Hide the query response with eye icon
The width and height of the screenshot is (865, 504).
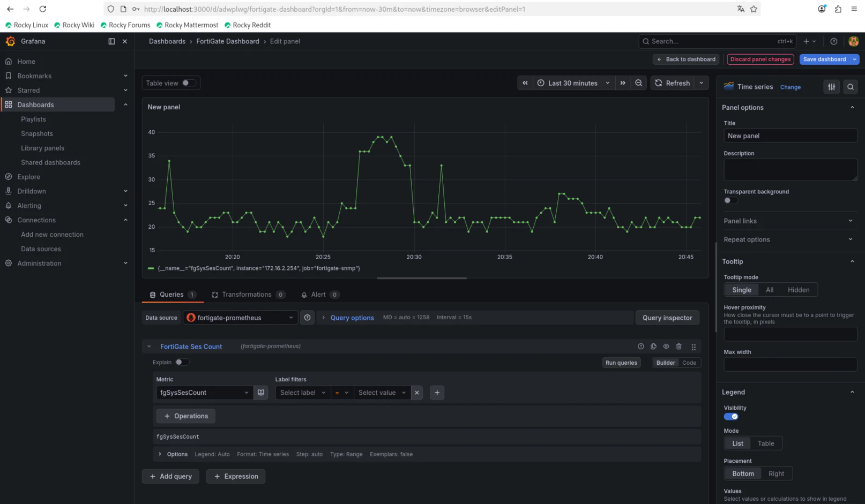(x=666, y=347)
